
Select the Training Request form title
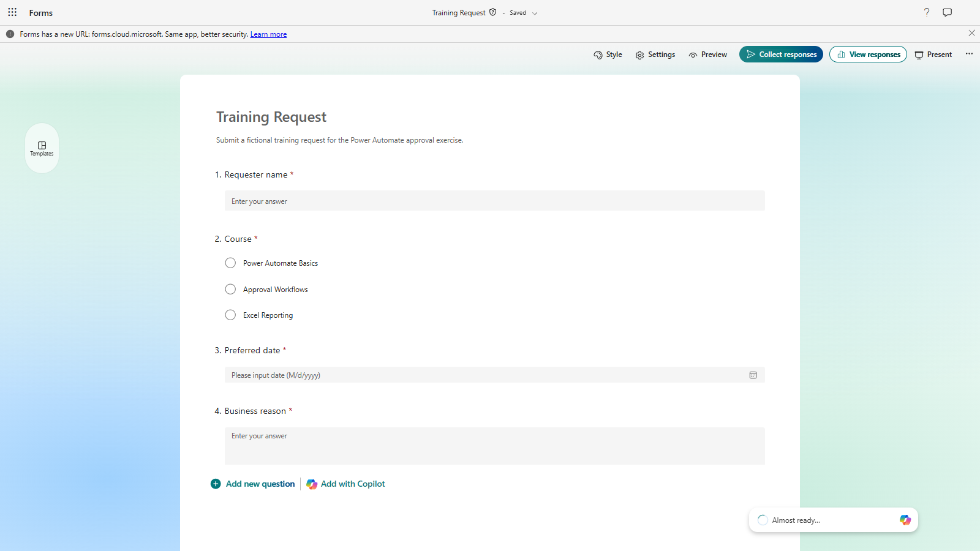[x=271, y=117]
